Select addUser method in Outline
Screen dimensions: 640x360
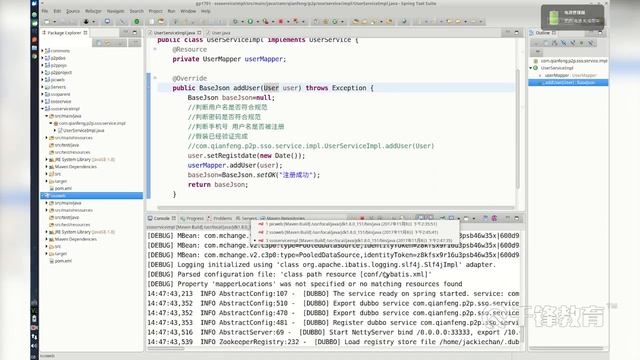[568, 82]
